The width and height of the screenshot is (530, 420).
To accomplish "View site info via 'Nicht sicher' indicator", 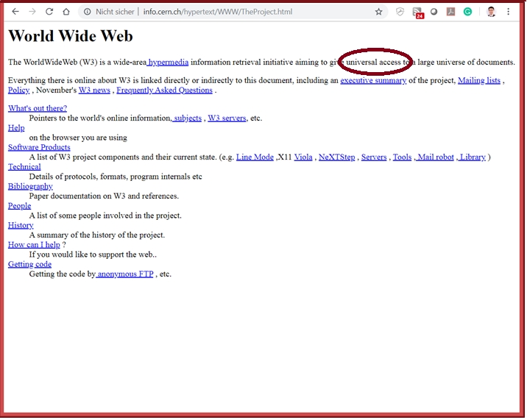I will point(109,12).
